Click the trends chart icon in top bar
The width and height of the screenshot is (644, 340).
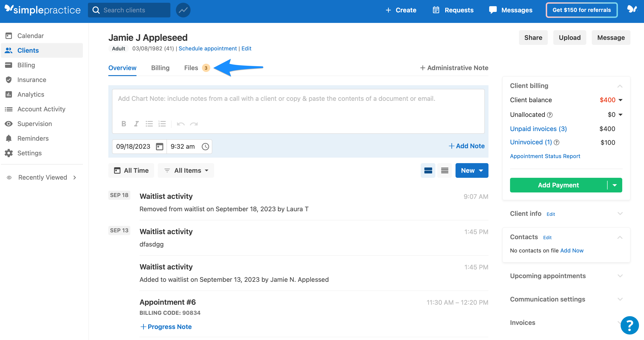183,10
